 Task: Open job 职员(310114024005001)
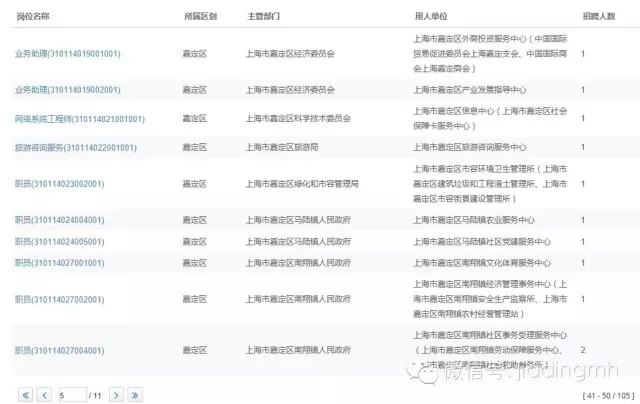click(x=61, y=242)
